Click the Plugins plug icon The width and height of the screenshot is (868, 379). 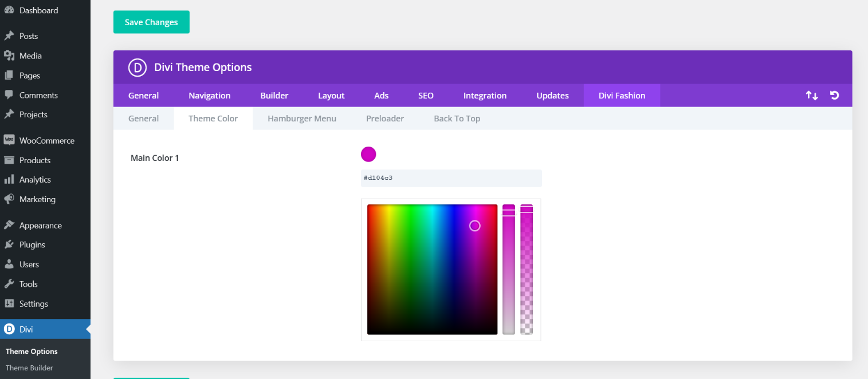click(x=9, y=244)
